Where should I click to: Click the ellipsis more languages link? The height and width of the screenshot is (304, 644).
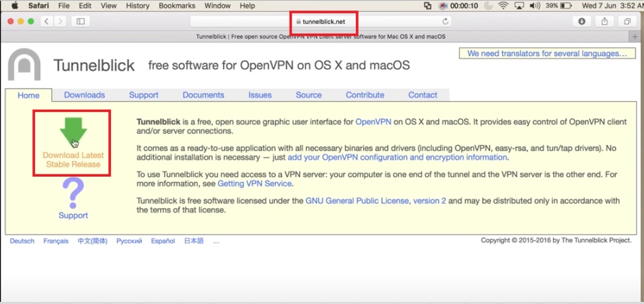[216, 241]
